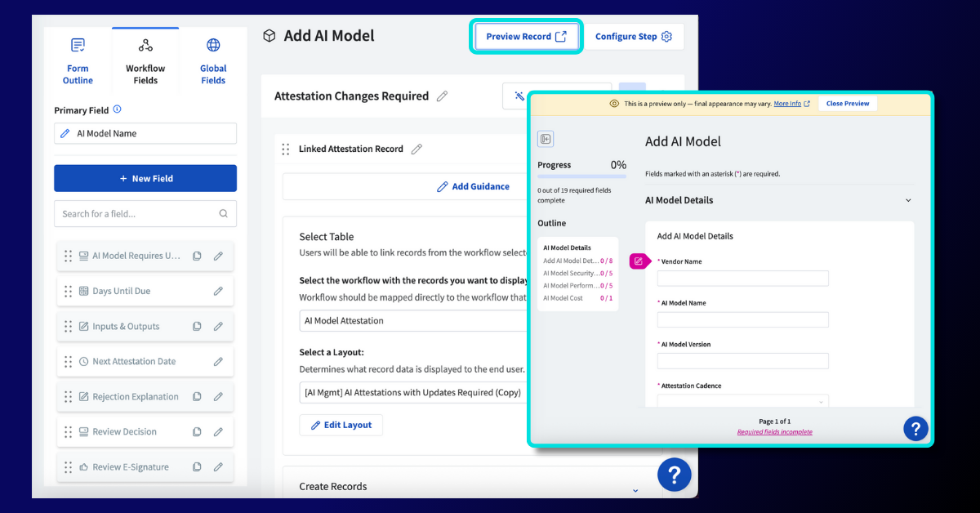Click the AI Model Name primary field box

pos(145,133)
